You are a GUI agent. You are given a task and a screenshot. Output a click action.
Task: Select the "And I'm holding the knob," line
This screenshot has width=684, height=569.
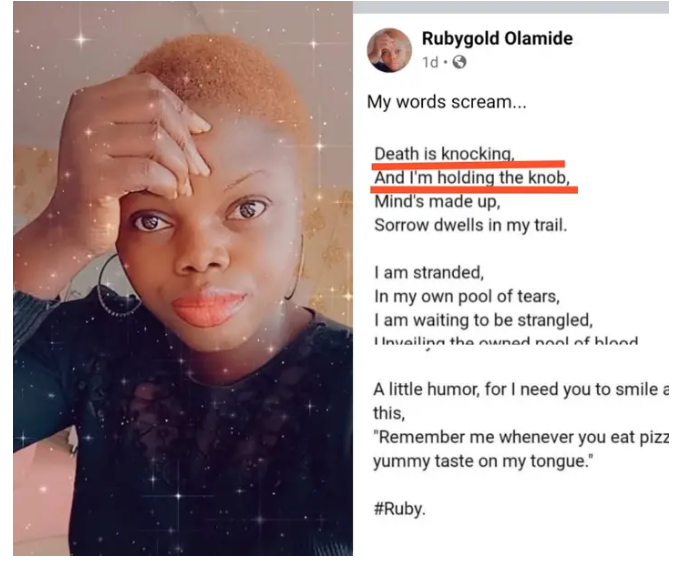pyautogui.click(x=472, y=178)
